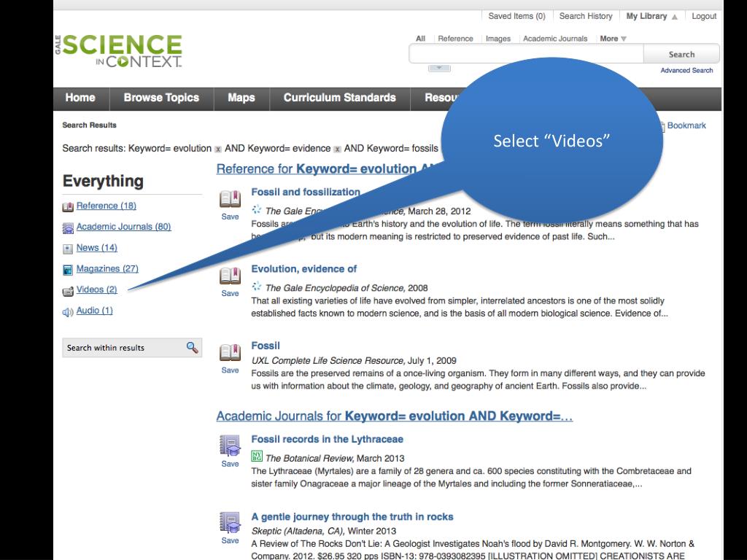Remove the evolution keyword with its x icon
This screenshot has height=560, width=747.
(217, 149)
